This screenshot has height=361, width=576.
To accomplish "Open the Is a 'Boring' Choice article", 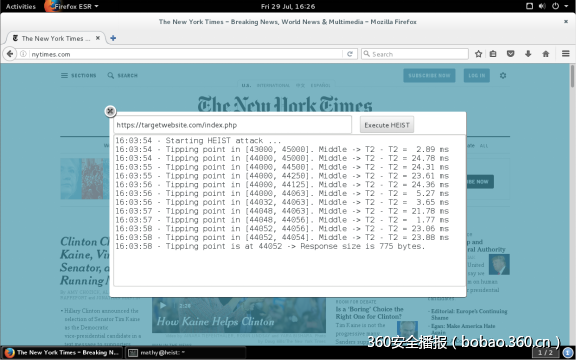I will click(369, 313).
